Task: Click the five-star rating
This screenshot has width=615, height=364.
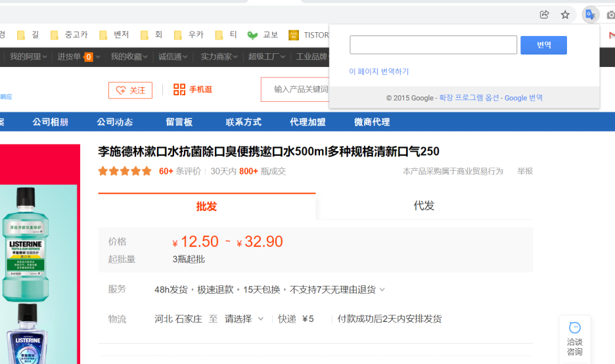Action: click(x=125, y=171)
